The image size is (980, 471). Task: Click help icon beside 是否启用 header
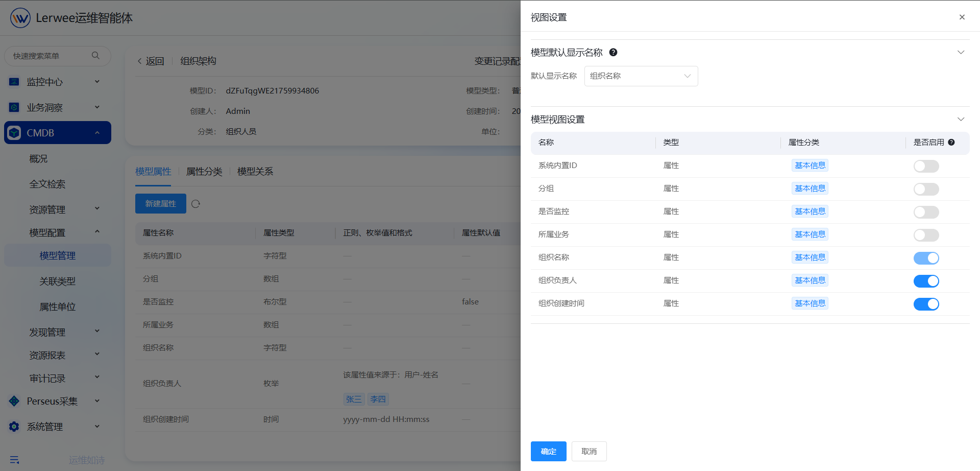pyautogui.click(x=951, y=143)
